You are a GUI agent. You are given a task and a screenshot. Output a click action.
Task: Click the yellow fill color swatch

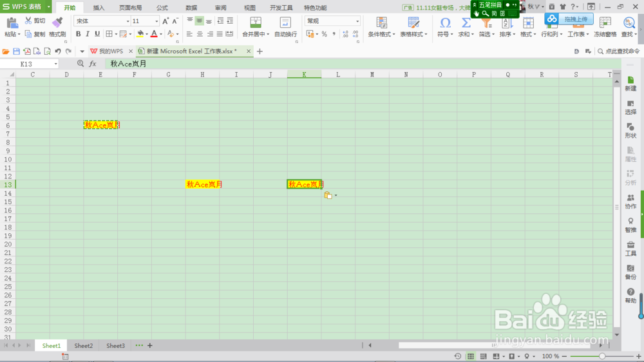140,34
